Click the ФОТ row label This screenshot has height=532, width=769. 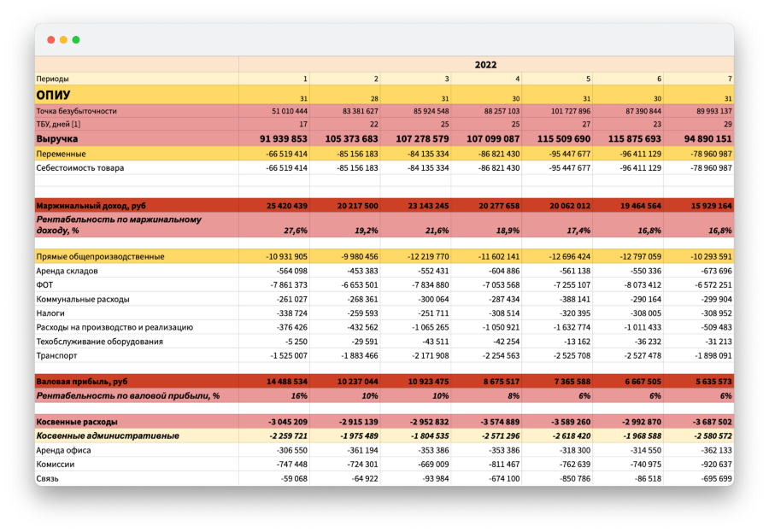pyautogui.click(x=44, y=284)
